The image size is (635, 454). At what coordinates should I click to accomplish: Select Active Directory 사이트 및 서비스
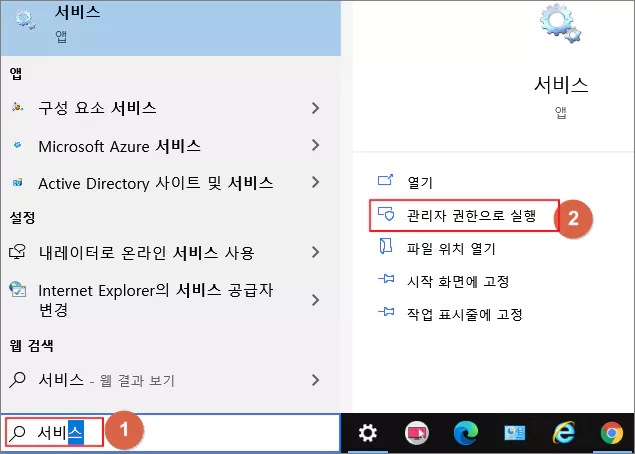[170, 183]
